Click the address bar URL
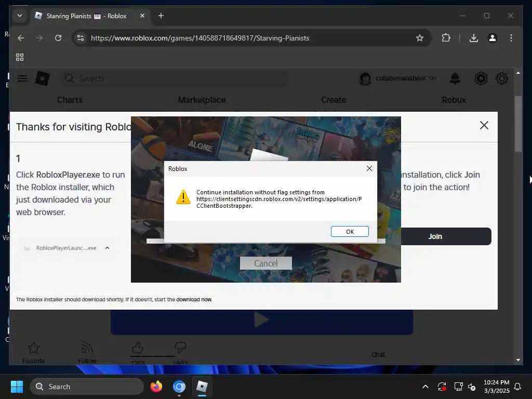This screenshot has height=399, width=532. tap(200, 38)
